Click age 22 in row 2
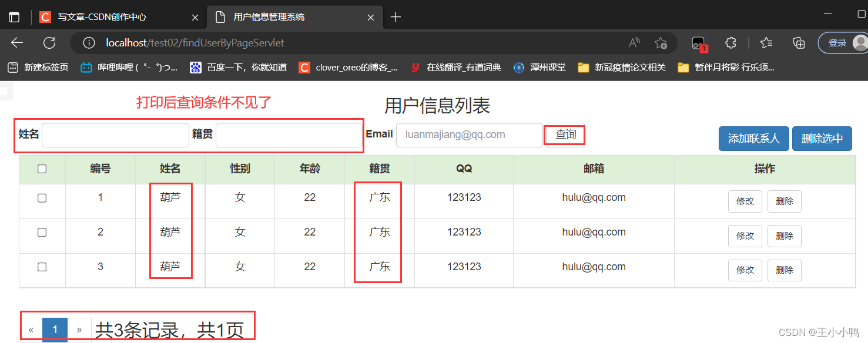 coord(310,233)
